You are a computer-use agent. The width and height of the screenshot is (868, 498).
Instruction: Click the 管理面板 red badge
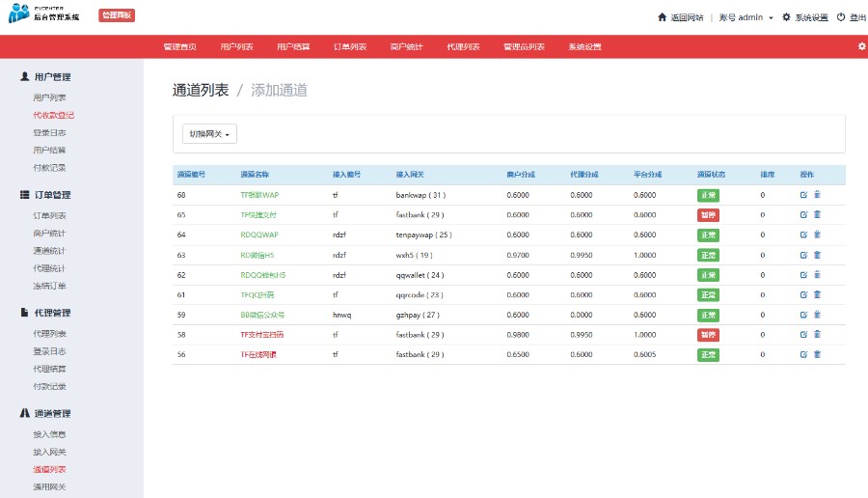click(117, 14)
